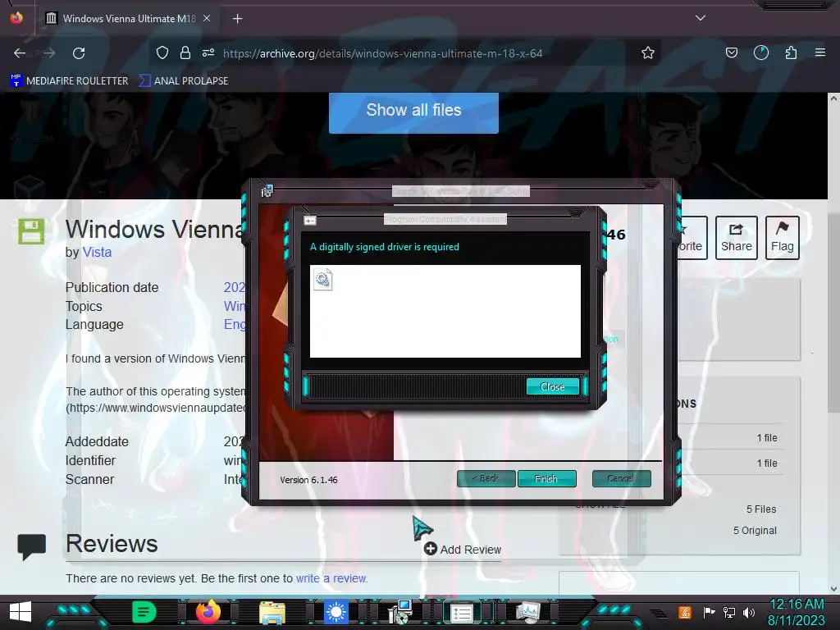Click the setup installer taskbar icon
840x630 pixels.
(x=400, y=612)
